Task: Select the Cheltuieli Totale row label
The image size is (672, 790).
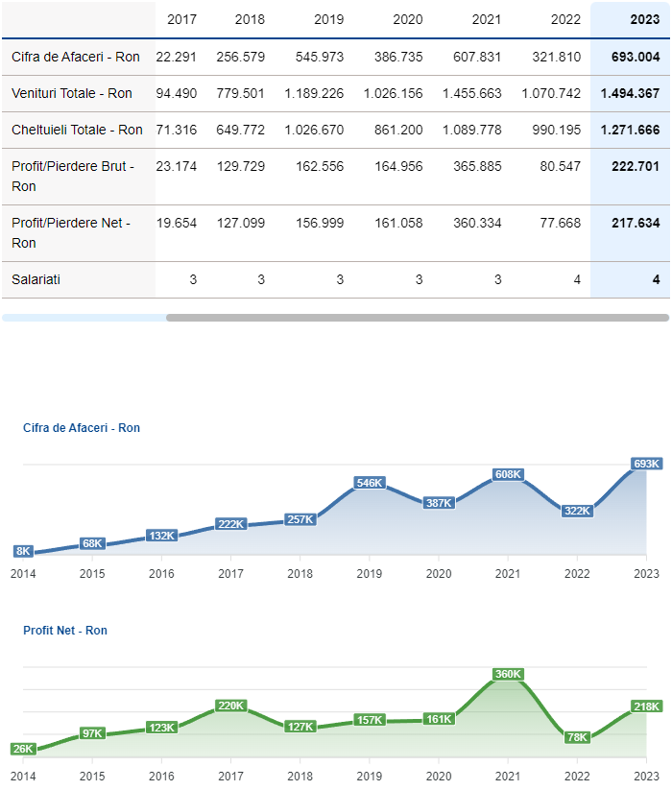Action: pos(77,130)
